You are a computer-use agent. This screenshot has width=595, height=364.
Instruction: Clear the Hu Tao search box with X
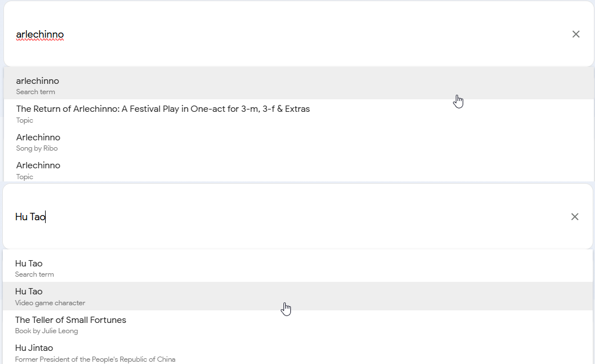click(x=574, y=217)
